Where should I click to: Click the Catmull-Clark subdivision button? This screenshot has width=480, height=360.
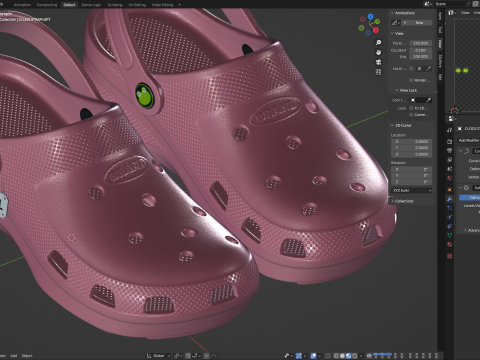coord(470,198)
